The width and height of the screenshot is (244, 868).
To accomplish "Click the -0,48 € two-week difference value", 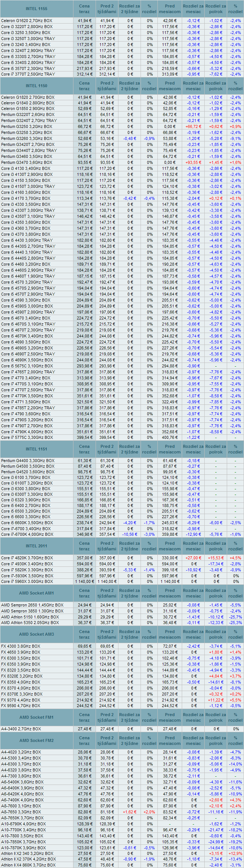I will [x=130, y=138].
